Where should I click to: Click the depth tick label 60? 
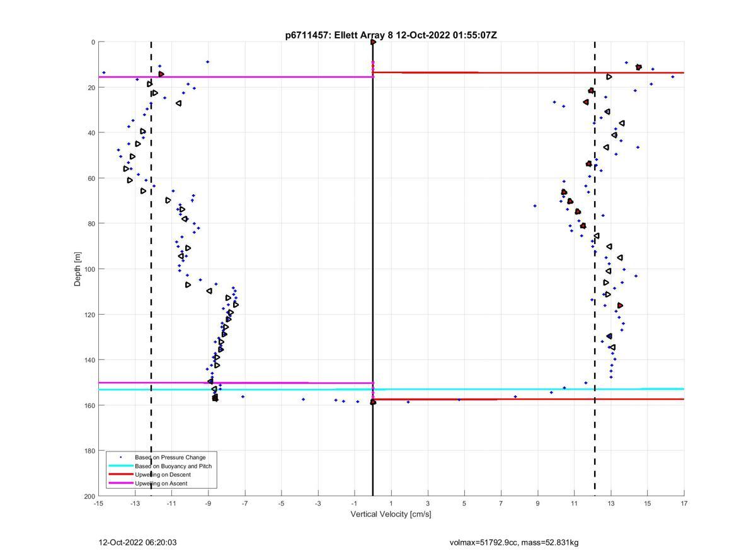coord(91,178)
